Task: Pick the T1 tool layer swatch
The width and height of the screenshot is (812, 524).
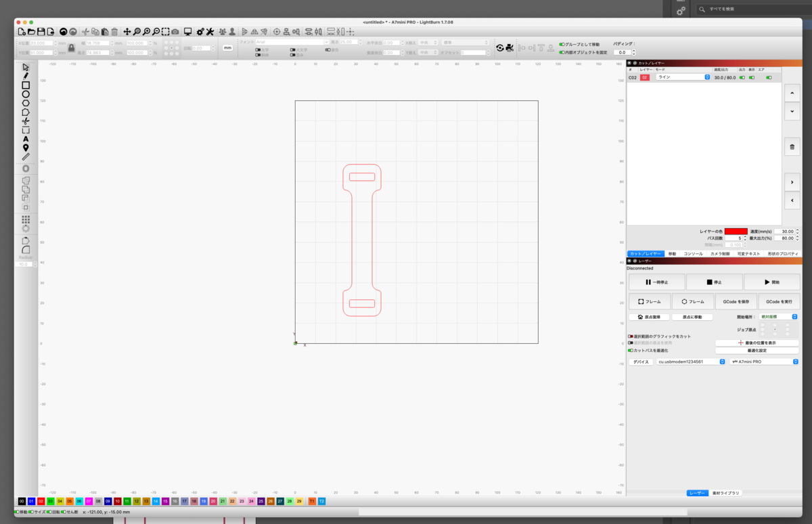Action: click(312, 501)
